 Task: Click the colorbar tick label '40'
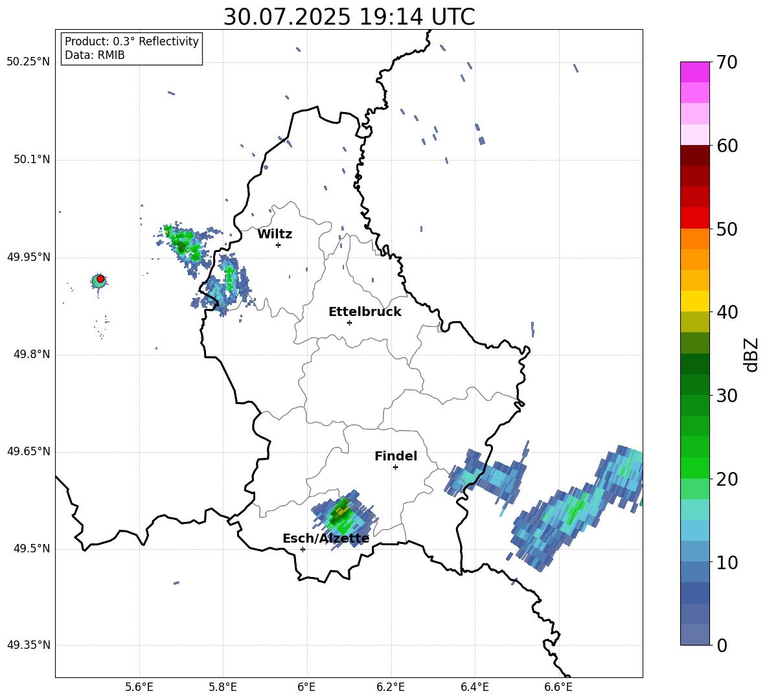[x=727, y=312]
